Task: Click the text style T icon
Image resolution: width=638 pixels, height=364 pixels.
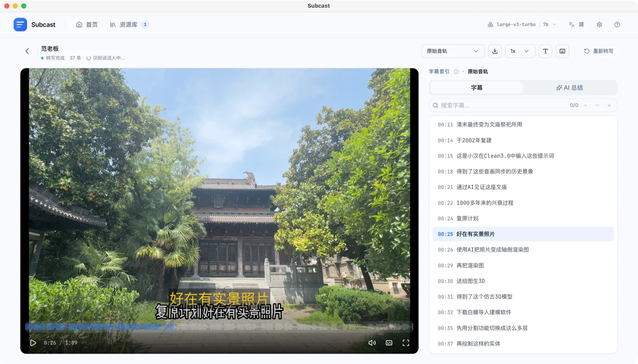Action: tap(545, 51)
